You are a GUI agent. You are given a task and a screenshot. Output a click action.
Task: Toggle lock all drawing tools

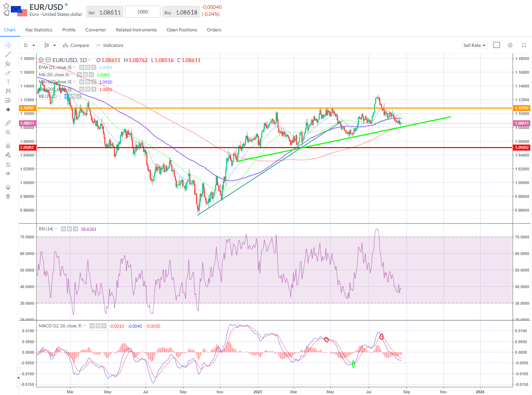coord(8,164)
